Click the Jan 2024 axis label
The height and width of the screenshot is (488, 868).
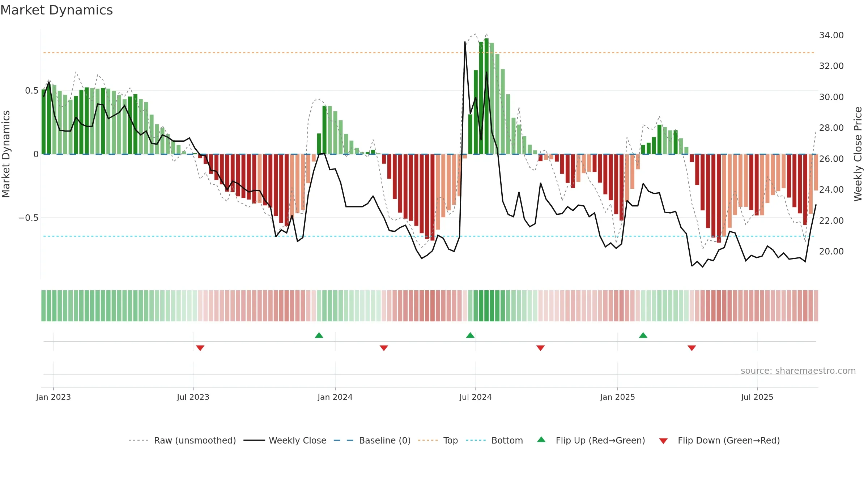point(335,397)
